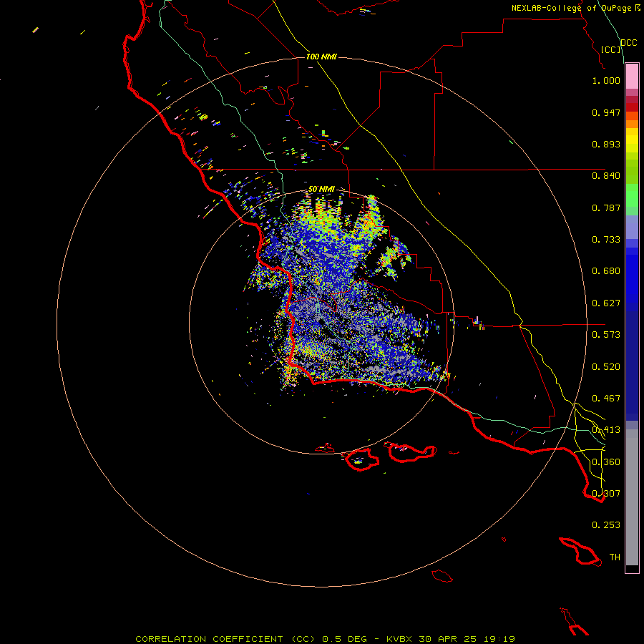
Task: Select the 0.627 legend value
Action: (606, 303)
